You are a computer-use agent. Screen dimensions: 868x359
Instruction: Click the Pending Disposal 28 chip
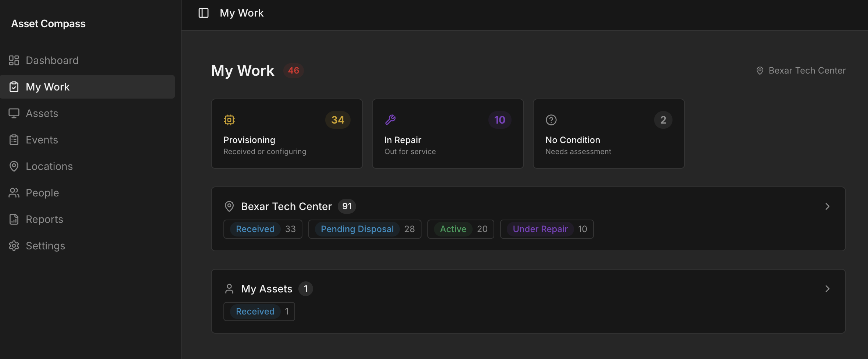[x=365, y=229]
